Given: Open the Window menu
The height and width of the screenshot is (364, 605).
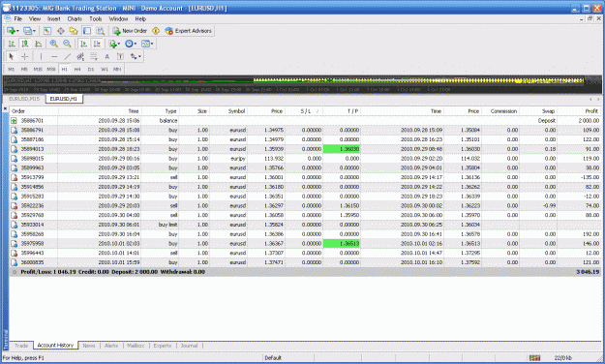Looking at the screenshot, I should click(x=118, y=18).
